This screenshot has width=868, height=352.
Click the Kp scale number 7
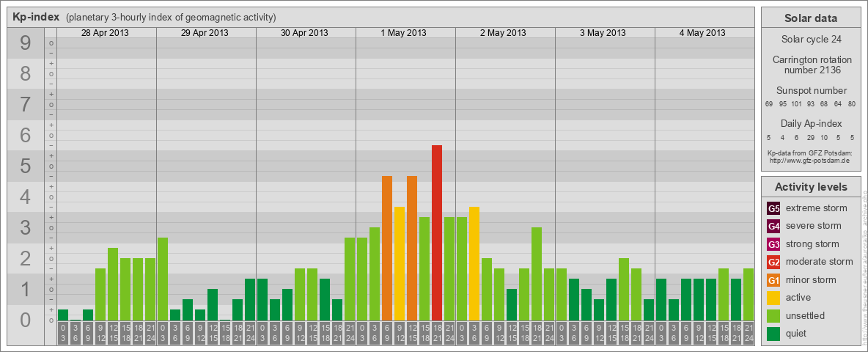point(26,105)
